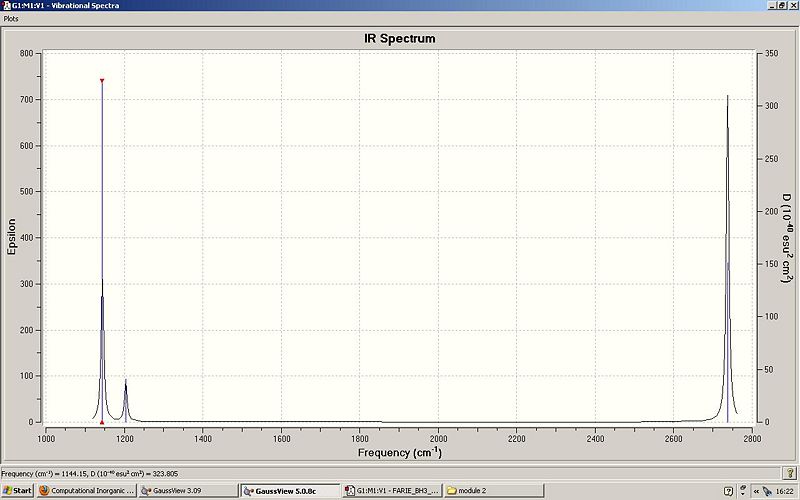The width and height of the screenshot is (800, 500).
Task: Click the 1600 tick on frequency axis
Action: click(x=282, y=438)
